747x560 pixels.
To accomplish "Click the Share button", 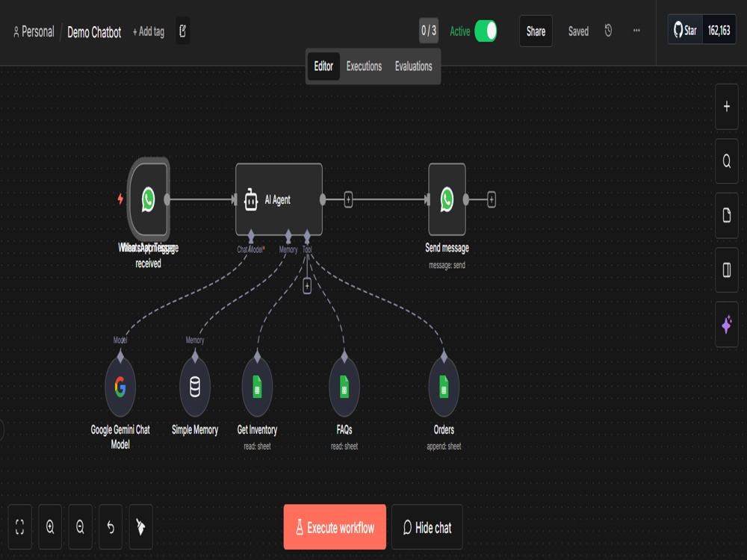I will pos(536,31).
